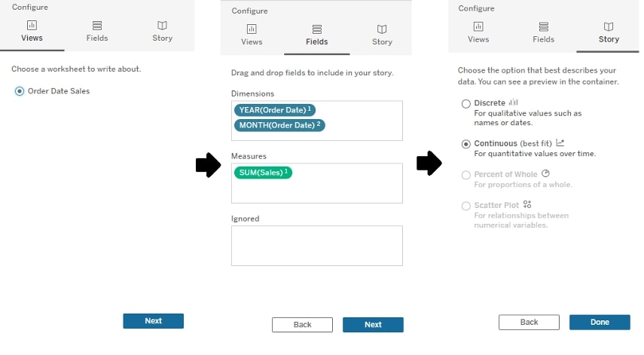
Task: Select the green SUM(Sales) measure pill
Action: tap(263, 173)
